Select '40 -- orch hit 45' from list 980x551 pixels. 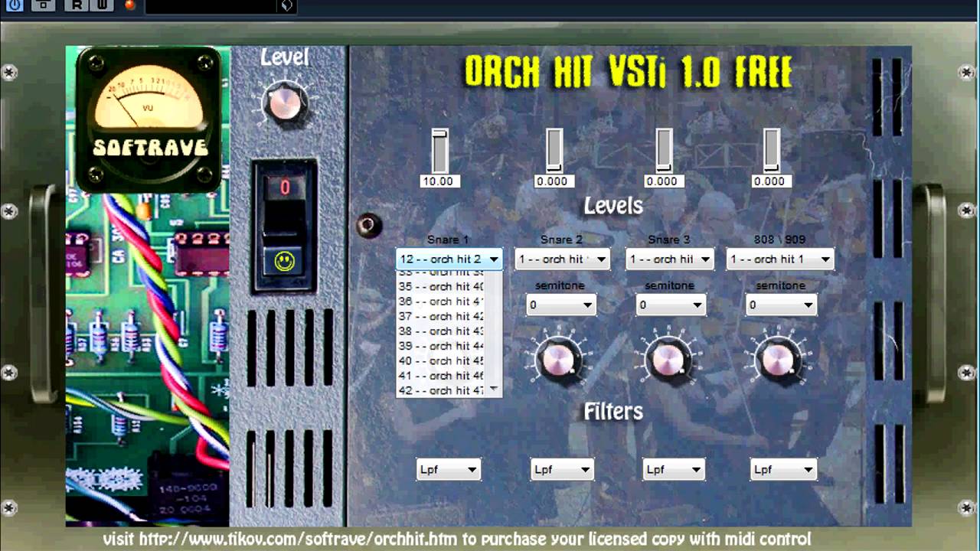coord(442,360)
